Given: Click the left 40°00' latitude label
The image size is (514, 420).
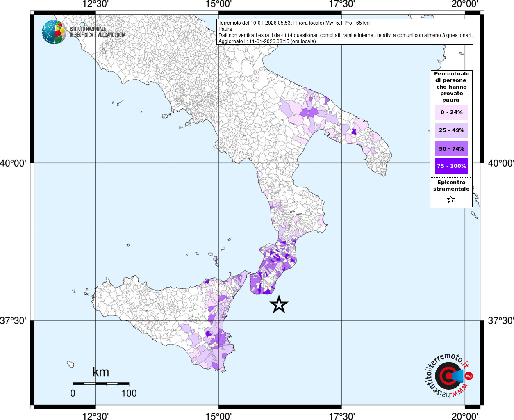Looking at the screenshot, I should pos(13,163).
